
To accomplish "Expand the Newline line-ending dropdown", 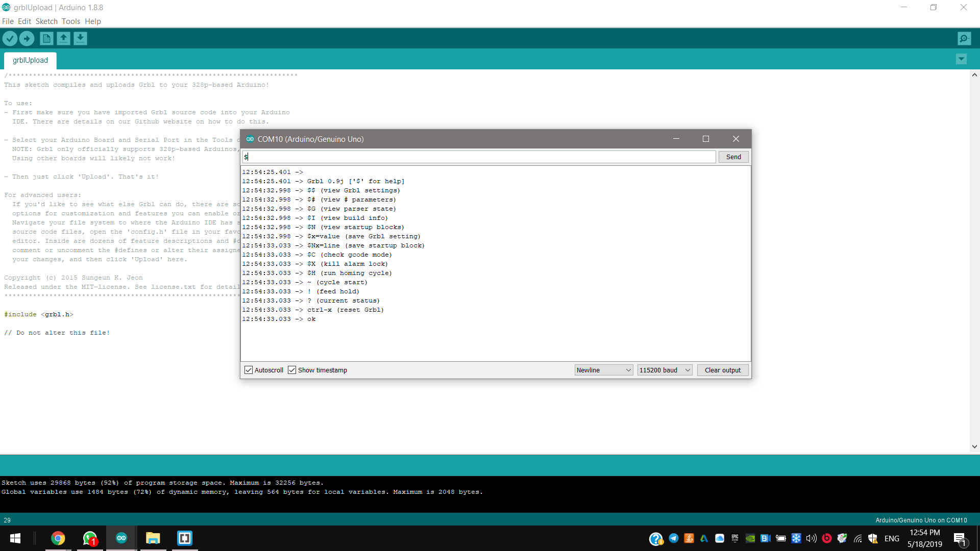I will click(x=604, y=370).
